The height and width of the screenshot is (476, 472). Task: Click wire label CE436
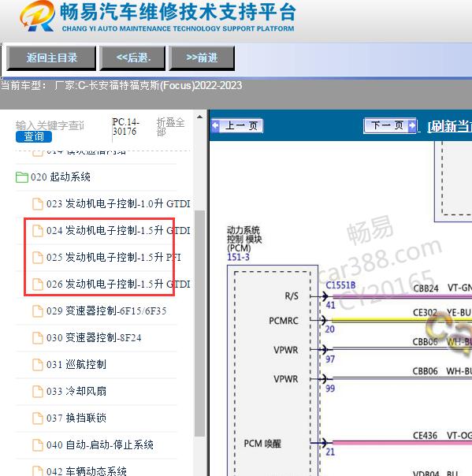point(425,436)
